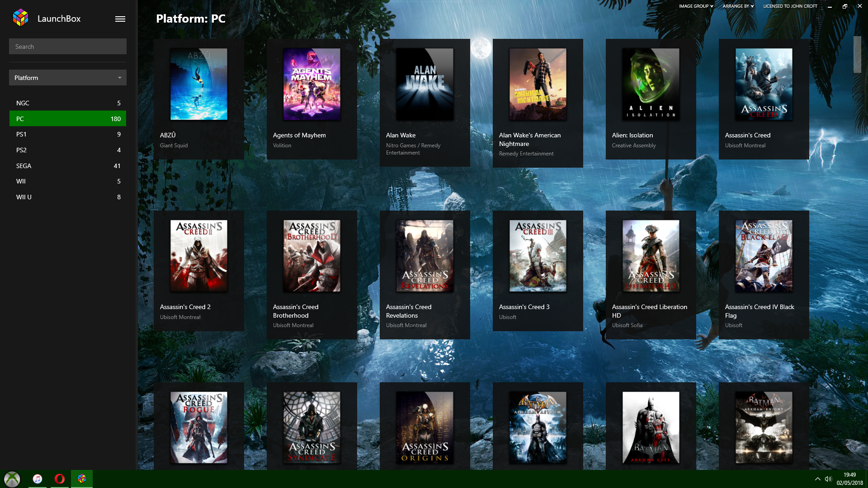The image size is (868, 488).
Task: Open the Xbox app from taskbar
Action: (12, 479)
